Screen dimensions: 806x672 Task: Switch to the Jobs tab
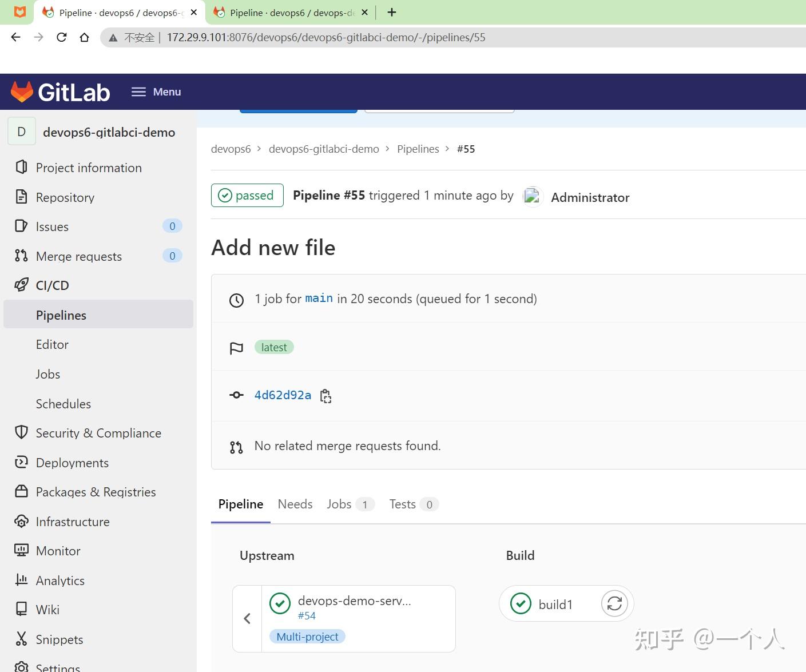[x=338, y=504]
